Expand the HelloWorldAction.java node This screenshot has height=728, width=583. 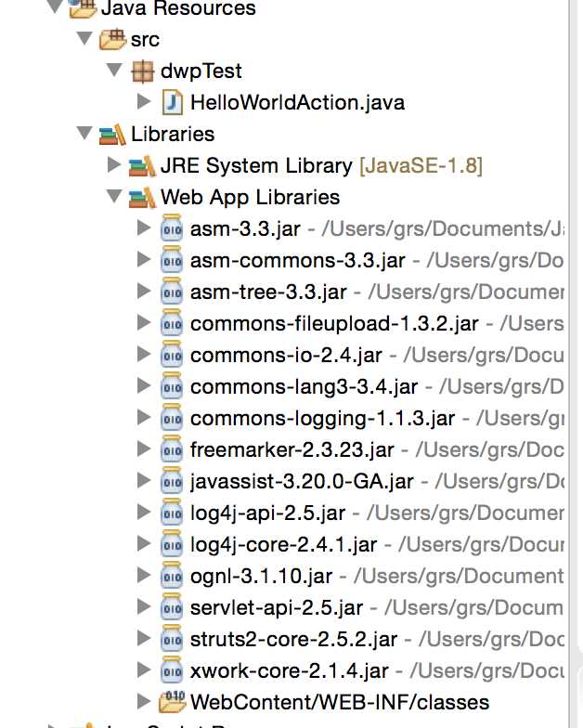[144, 102]
